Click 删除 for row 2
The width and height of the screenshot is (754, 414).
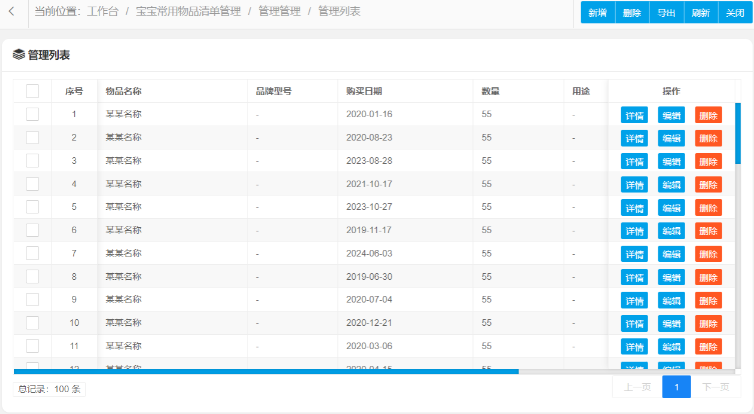click(x=708, y=138)
